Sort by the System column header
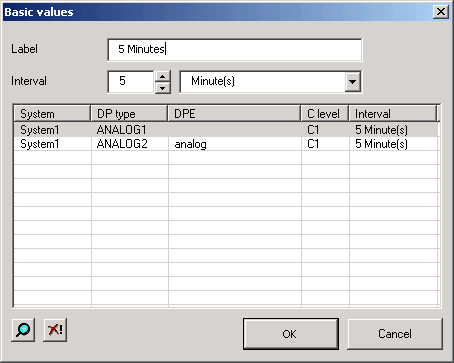 [x=52, y=114]
